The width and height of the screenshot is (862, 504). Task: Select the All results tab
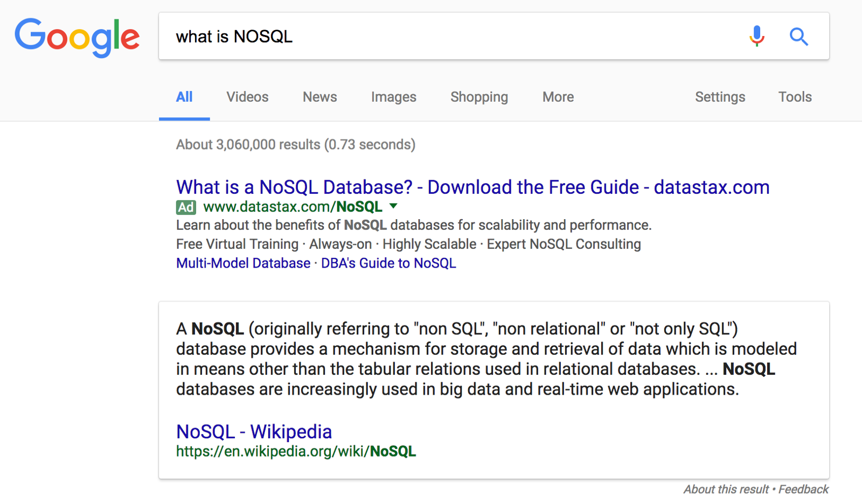[184, 97]
